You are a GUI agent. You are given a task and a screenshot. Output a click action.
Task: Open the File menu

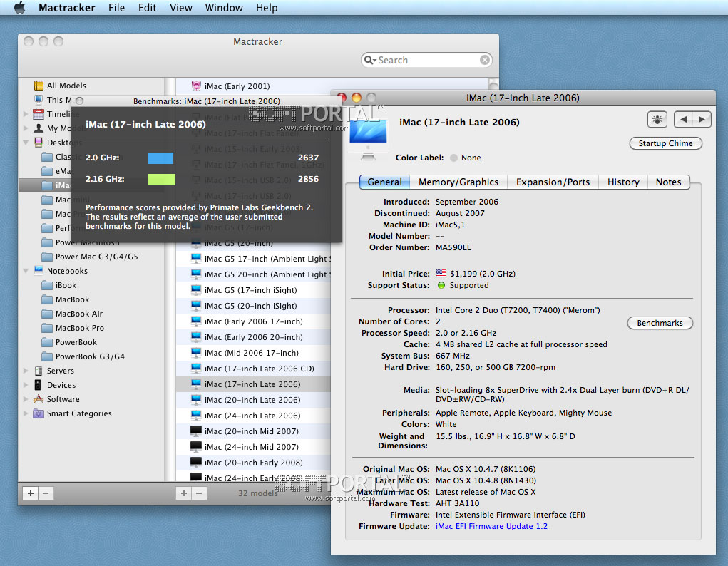pos(116,8)
